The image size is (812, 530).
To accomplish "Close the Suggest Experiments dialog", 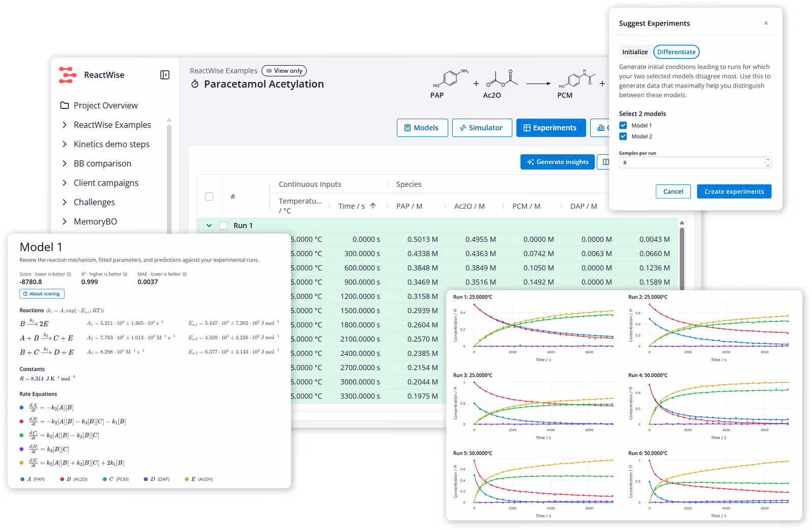I will point(766,23).
